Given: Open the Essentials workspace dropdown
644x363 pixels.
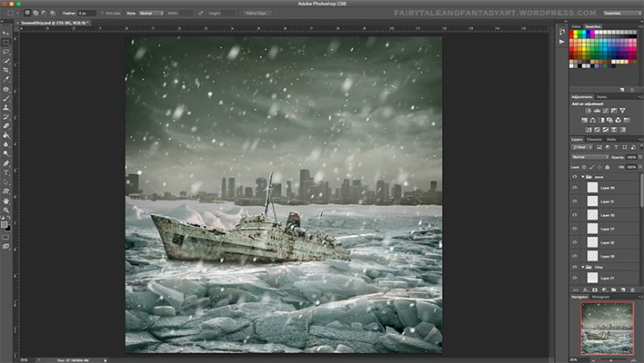Looking at the screenshot, I should click(622, 13).
